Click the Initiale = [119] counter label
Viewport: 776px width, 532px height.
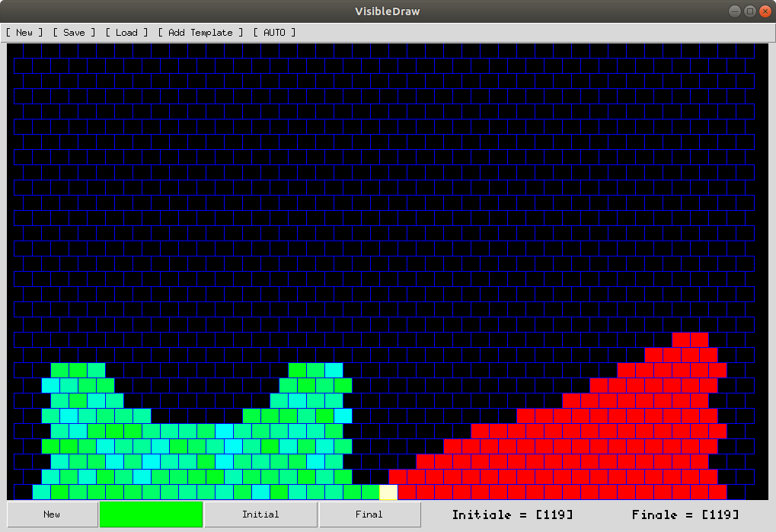point(512,514)
